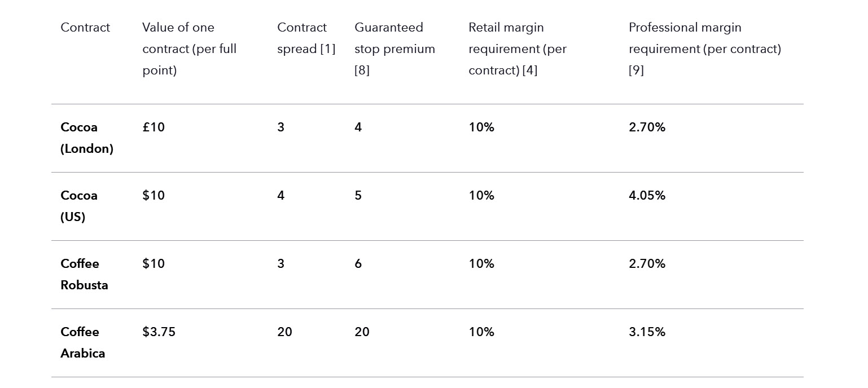The height and width of the screenshot is (388, 868).
Task: Click the 3.15% professional margin value
Action: click(647, 332)
